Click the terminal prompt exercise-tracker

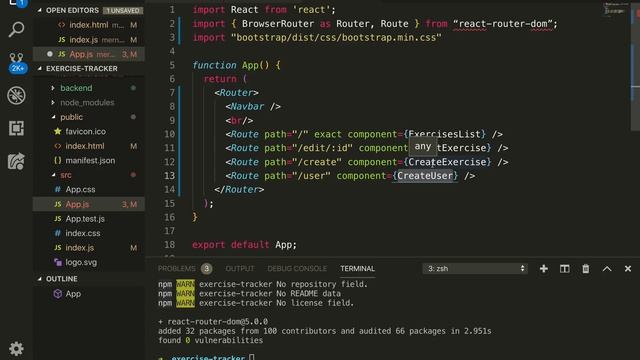208,357
